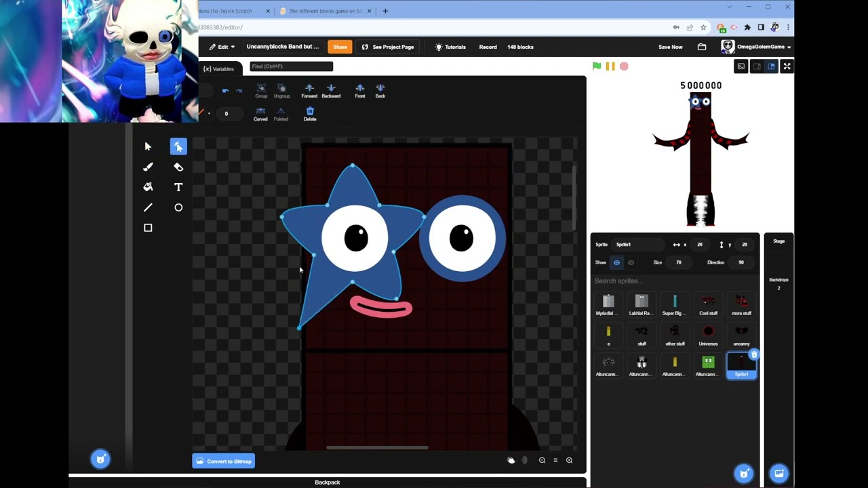Make selected points Curved
The height and width of the screenshot is (488, 868).
point(260,114)
